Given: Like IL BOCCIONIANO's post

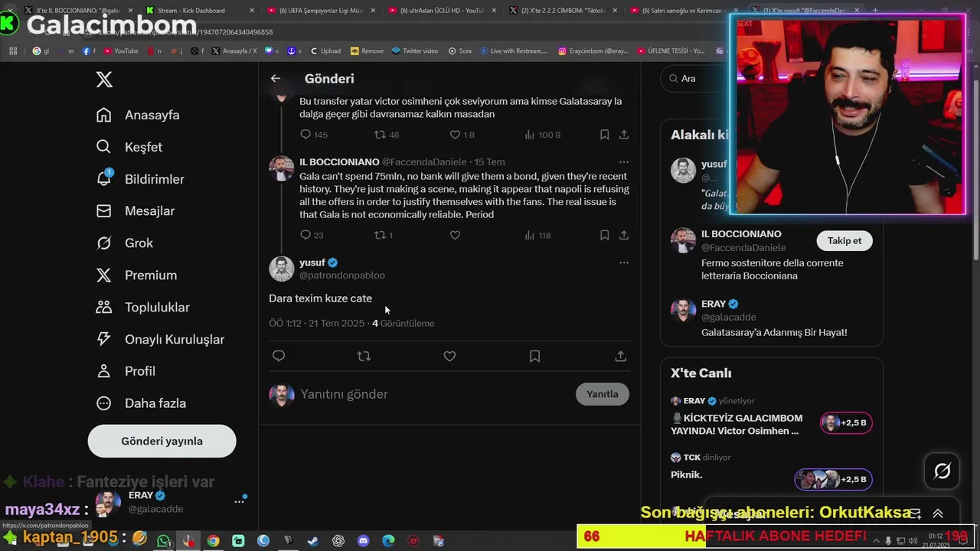Looking at the screenshot, I should [x=455, y=235].
